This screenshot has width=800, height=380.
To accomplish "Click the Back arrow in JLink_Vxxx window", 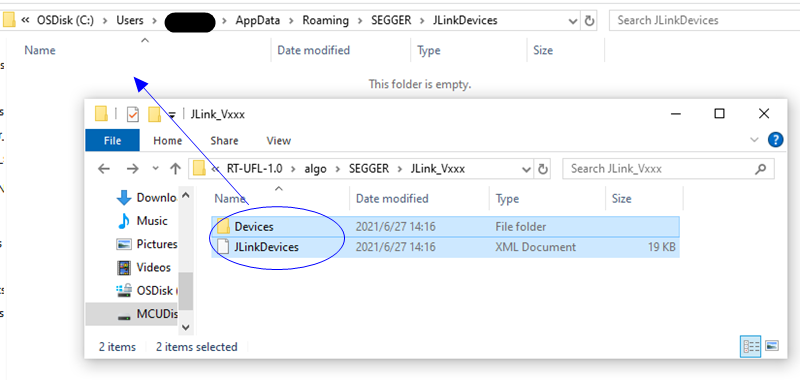I will click(x=104, y=169).
